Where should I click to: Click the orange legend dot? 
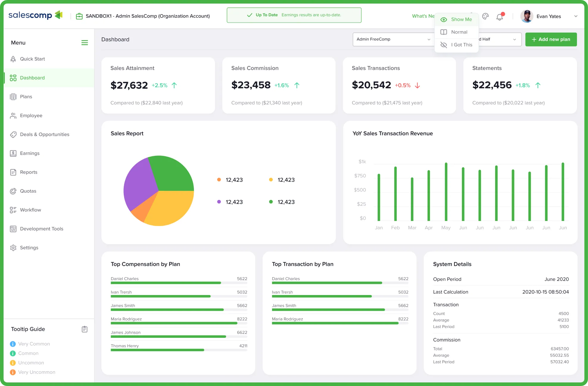[219, 180]
